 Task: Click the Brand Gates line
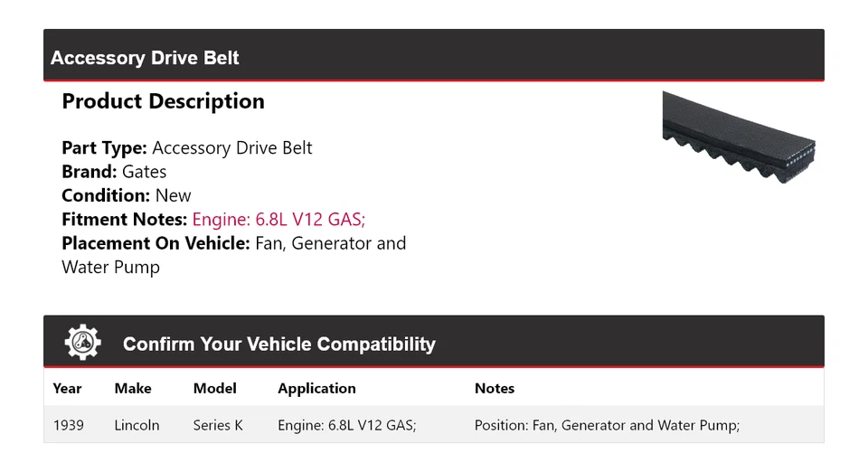coord(114,172)
